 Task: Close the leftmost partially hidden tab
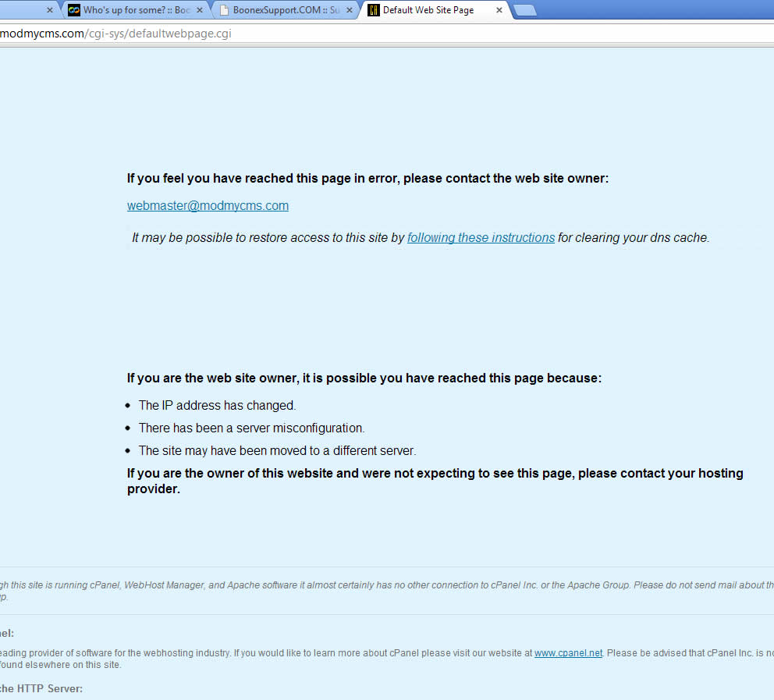pyautogui.click(x=49, y=10)
